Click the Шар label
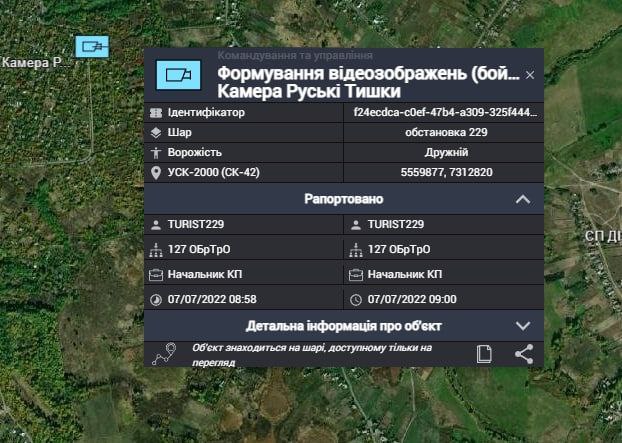The height and width of the screenshot is (443, 622). (180, 132)
